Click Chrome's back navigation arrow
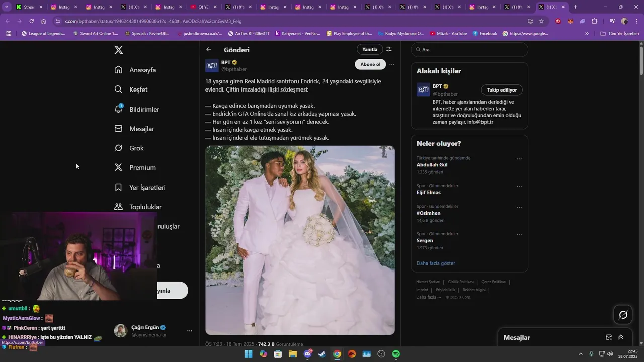Image resolution: width=644 pixels, height=362 pixels. 8,21
